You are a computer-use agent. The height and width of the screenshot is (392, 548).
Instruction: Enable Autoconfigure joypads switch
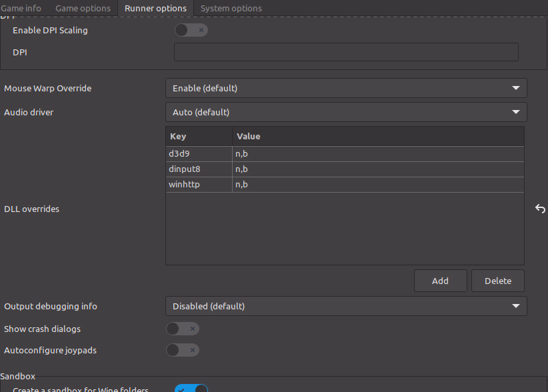pyautogui.click(x=182, y=350)
